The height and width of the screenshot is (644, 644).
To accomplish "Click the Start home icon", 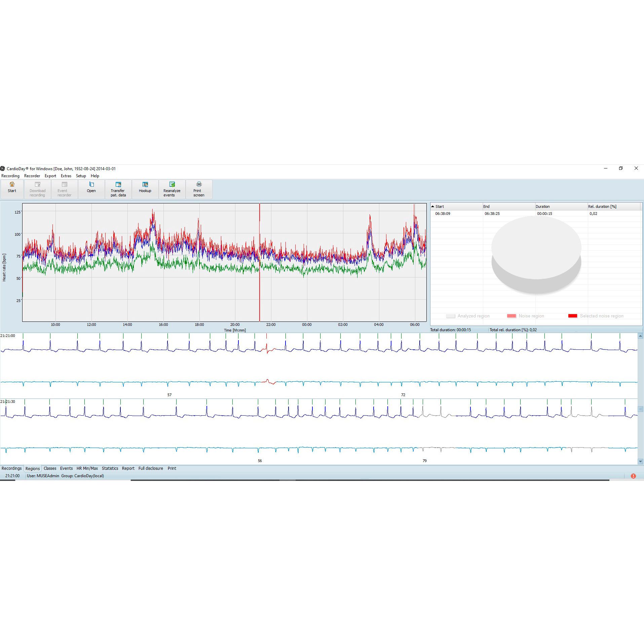I will [x=12, y=185].
